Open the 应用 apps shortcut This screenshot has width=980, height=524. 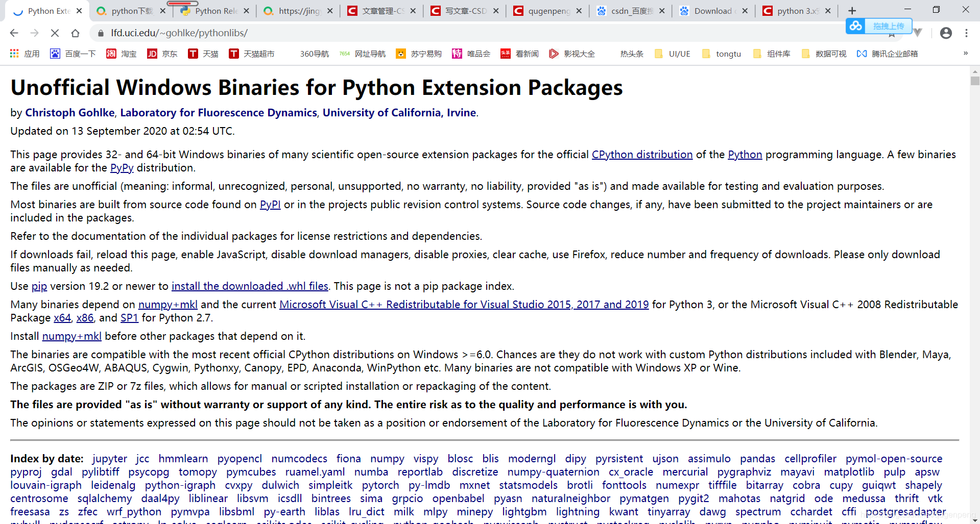click(25, 54)
